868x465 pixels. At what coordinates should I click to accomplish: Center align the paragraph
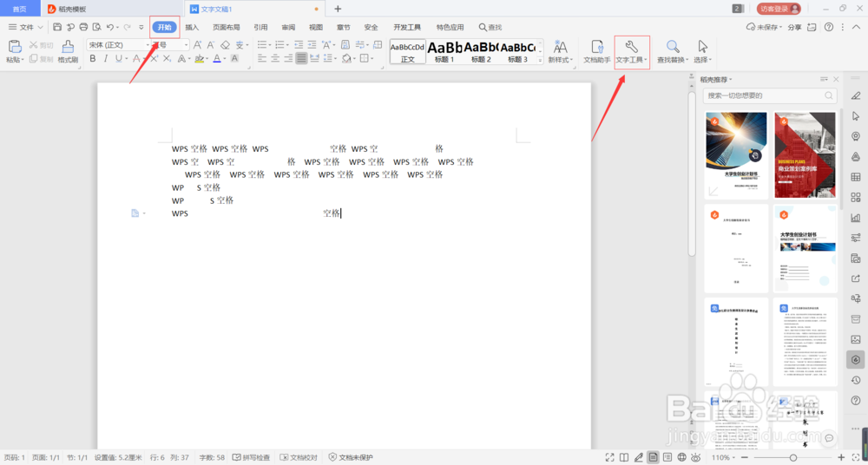[276, 58]
